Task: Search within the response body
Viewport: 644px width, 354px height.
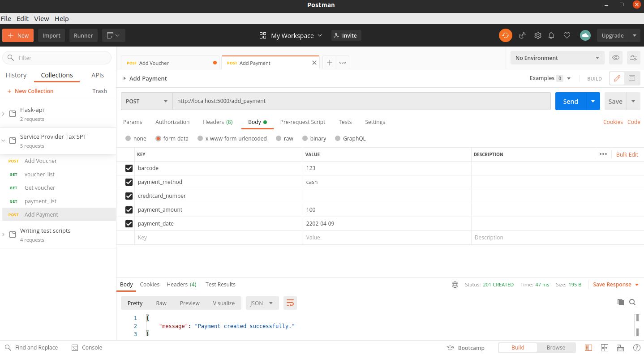Action: pyautogui.click(x=632, y=302)
